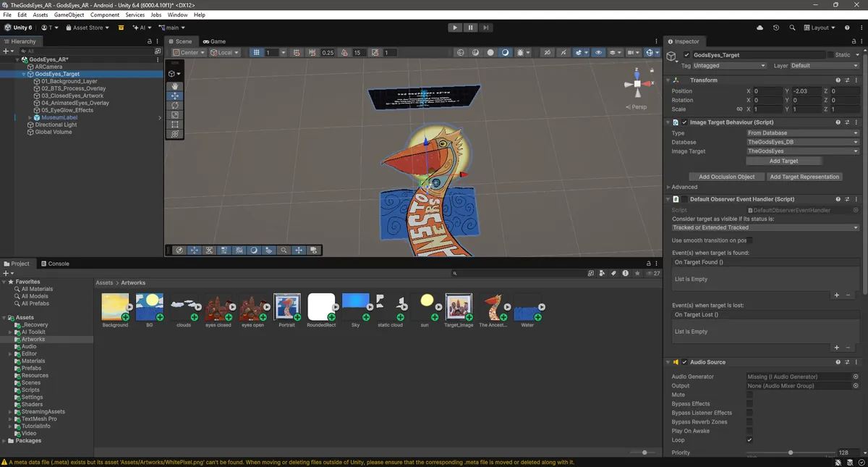Viewport: 868px width, 467px height.
Task: Click the search by label icon in Project
Action: tap(614, 274)
